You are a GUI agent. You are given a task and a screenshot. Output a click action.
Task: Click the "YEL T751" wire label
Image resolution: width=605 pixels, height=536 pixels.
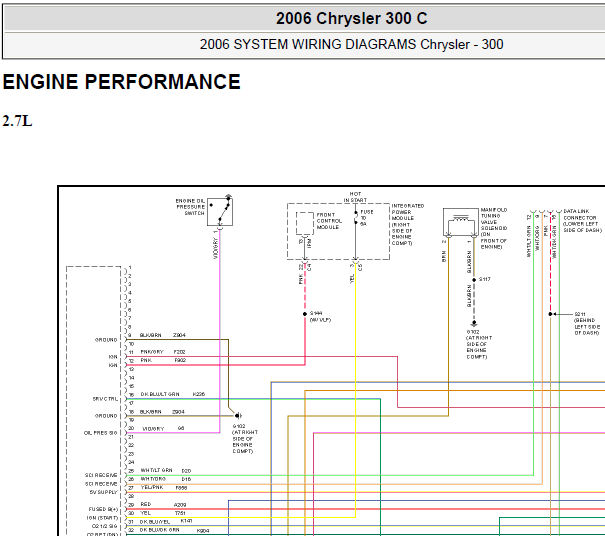tap(163, 513)
